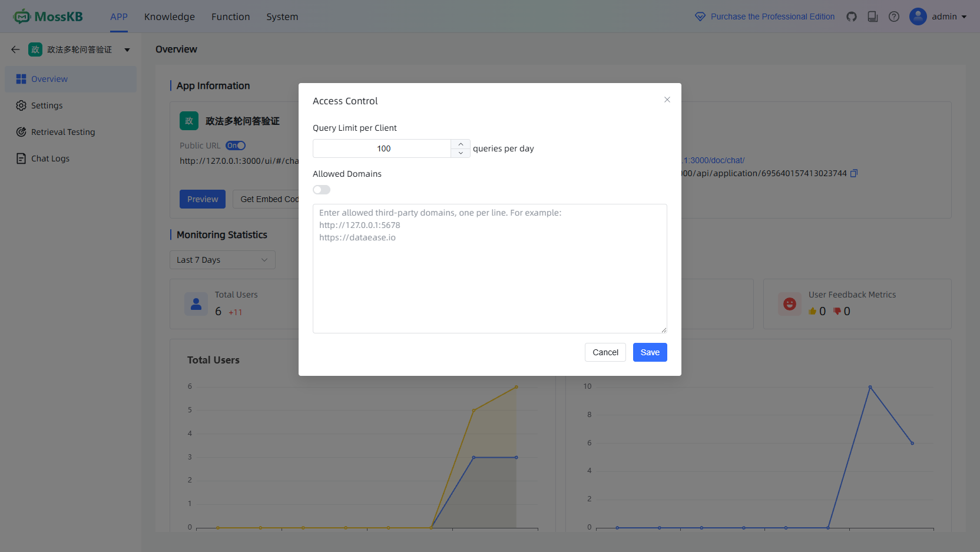This screenshot has height=552, width=980.
Task: Click the User Feedback smiley icon
Action: 790,304
